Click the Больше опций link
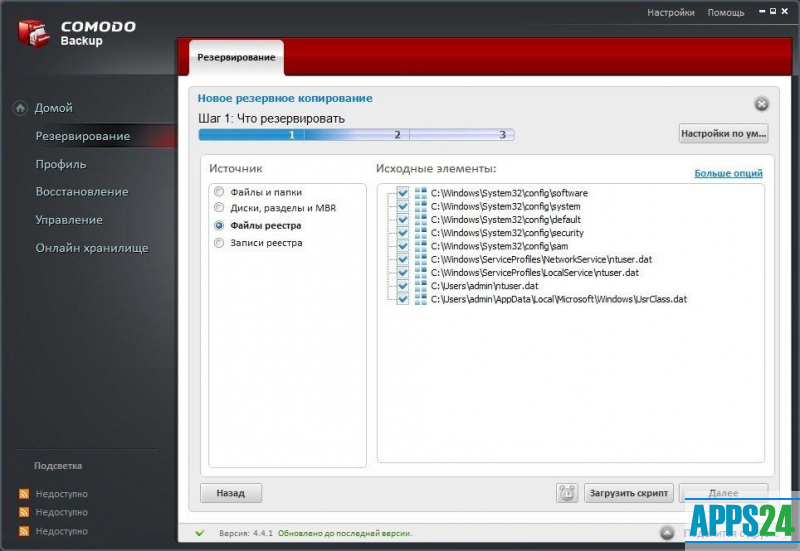 point(728,173)
